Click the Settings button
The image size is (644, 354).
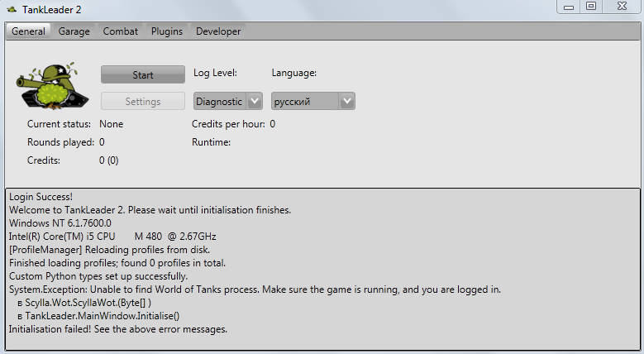[x=143, y=101]
